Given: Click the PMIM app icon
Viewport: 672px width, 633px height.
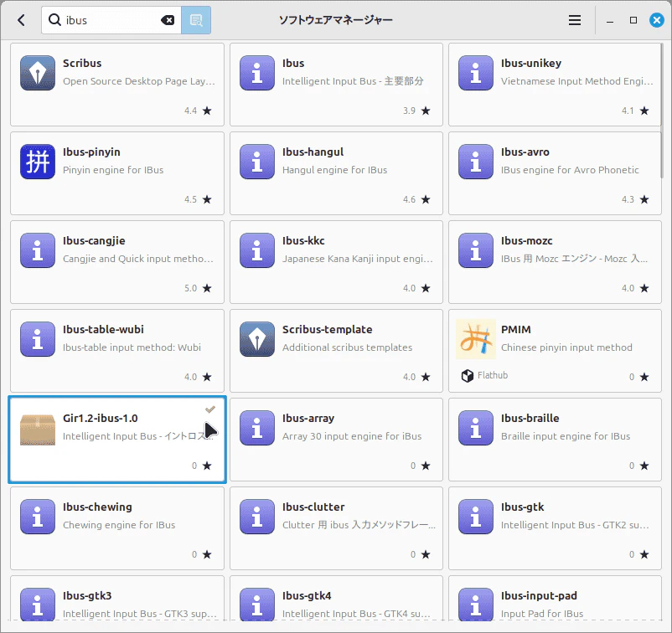Looking at the screenshot, I should [x=476, y=339].
